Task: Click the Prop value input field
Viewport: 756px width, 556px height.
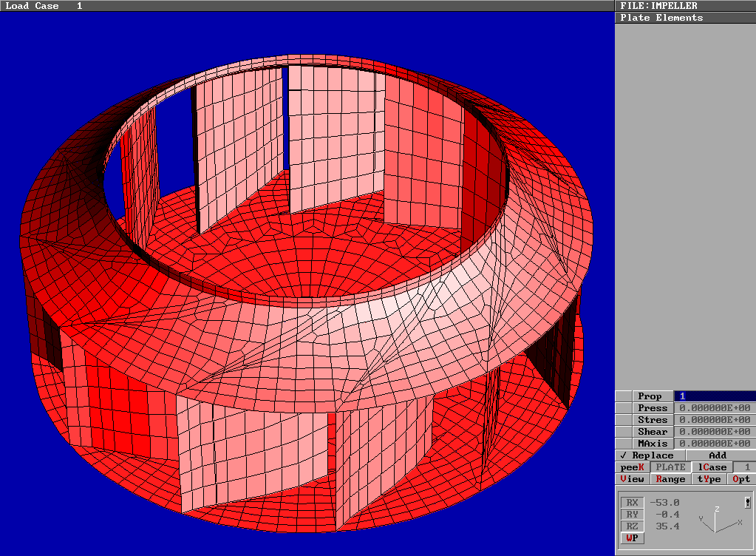Action: [715, 396]
